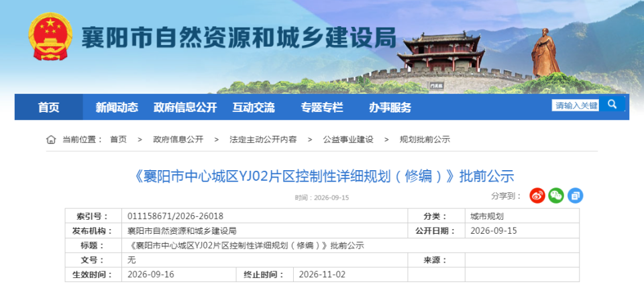Click the 公开日期 value 2026-09-15
The width and height of the screenshot is (644, 292).
point(494,231)
